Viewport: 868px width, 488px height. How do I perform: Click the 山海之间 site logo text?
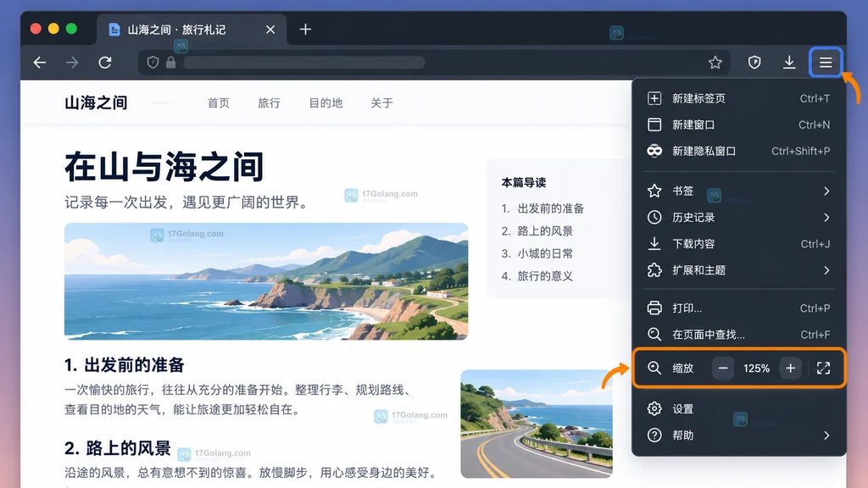[96, 103]
